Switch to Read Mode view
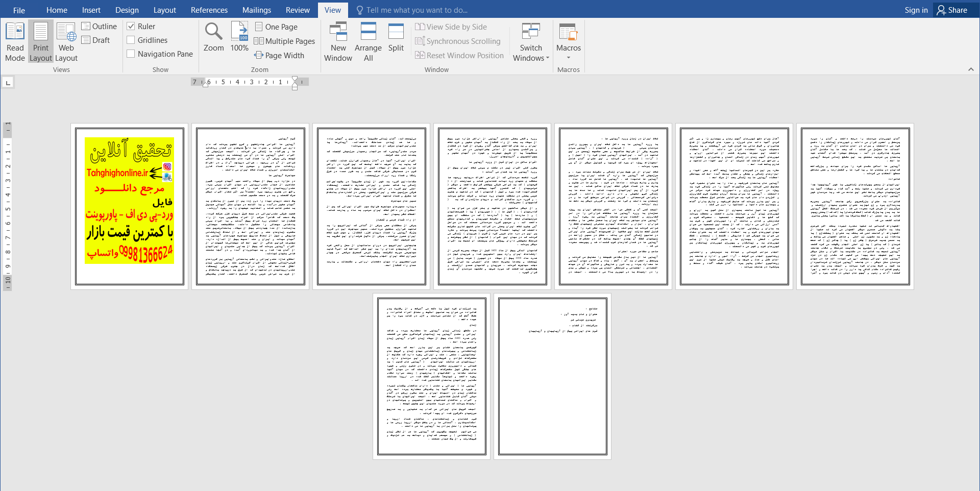The width and height of the screenshot is (980, 491). point(15,42)
